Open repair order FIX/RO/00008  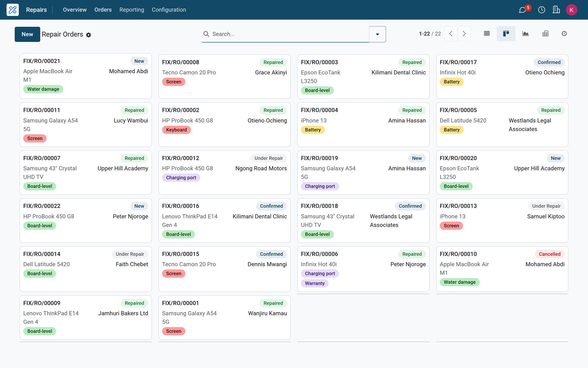tap(225, 77)
